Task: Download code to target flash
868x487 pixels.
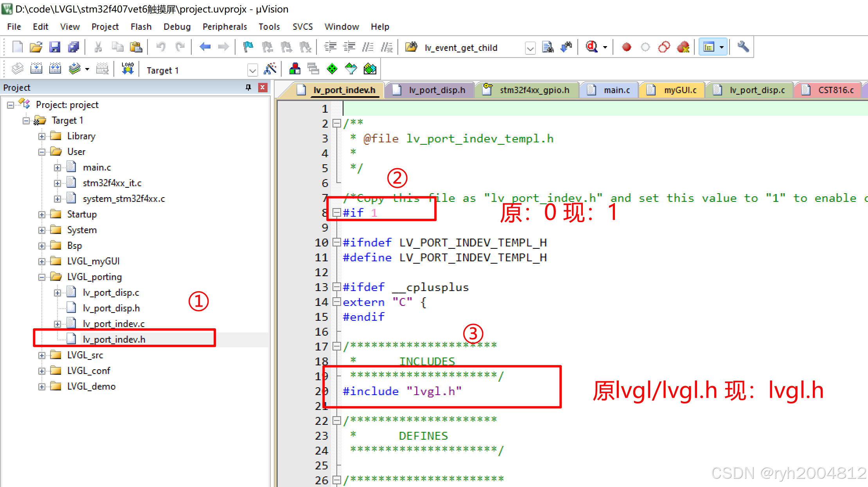Action: click(127, 68)
